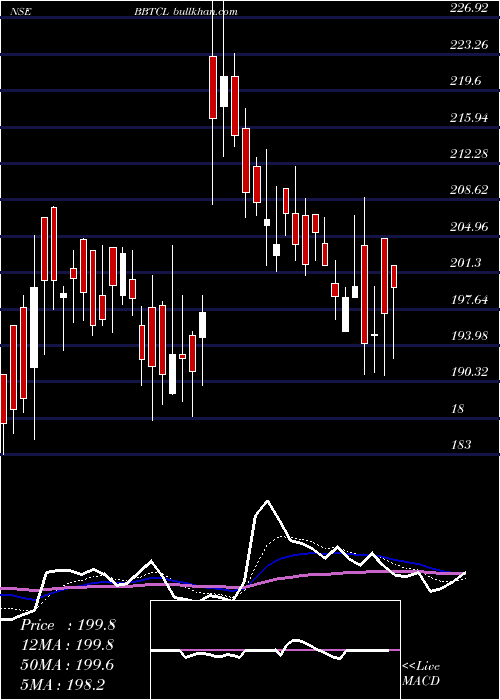
Task: Click the 204.96 price axis label
Action: point(469,226)
